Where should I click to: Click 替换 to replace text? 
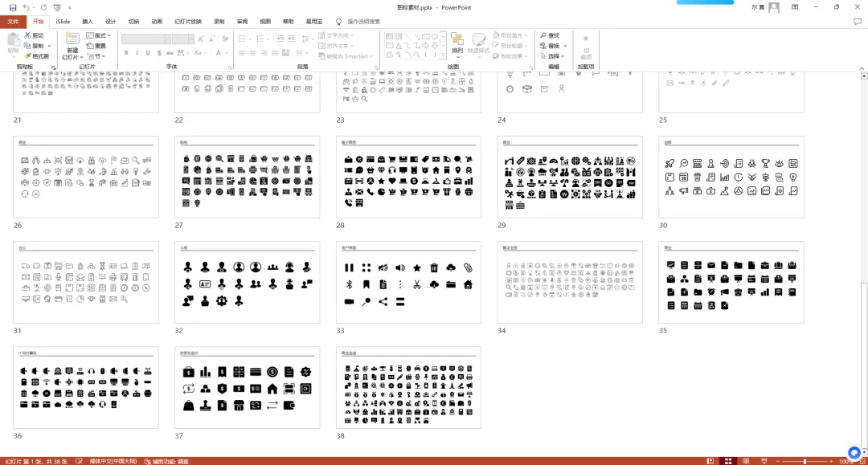click(552, 46)
